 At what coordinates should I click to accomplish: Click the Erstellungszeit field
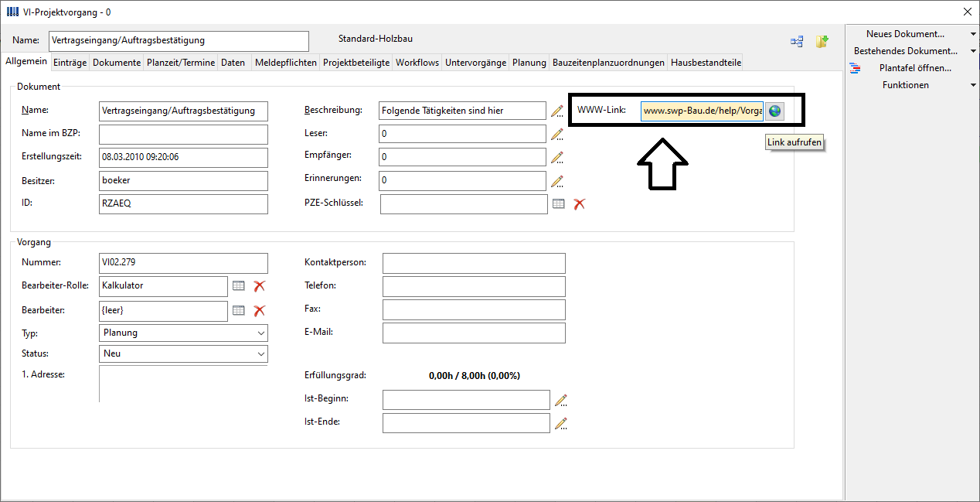tap(184, 158)
